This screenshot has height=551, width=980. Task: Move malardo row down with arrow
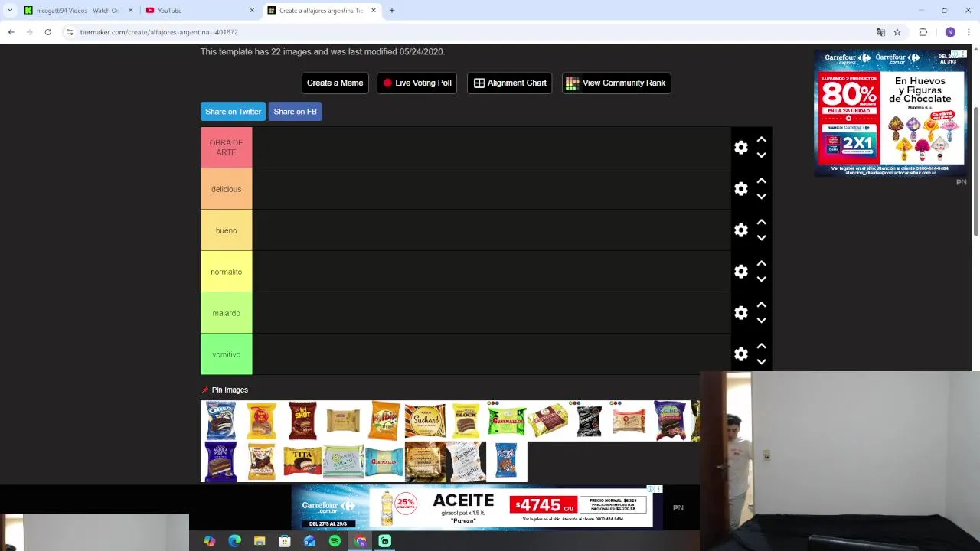click(x=761, y=321)
